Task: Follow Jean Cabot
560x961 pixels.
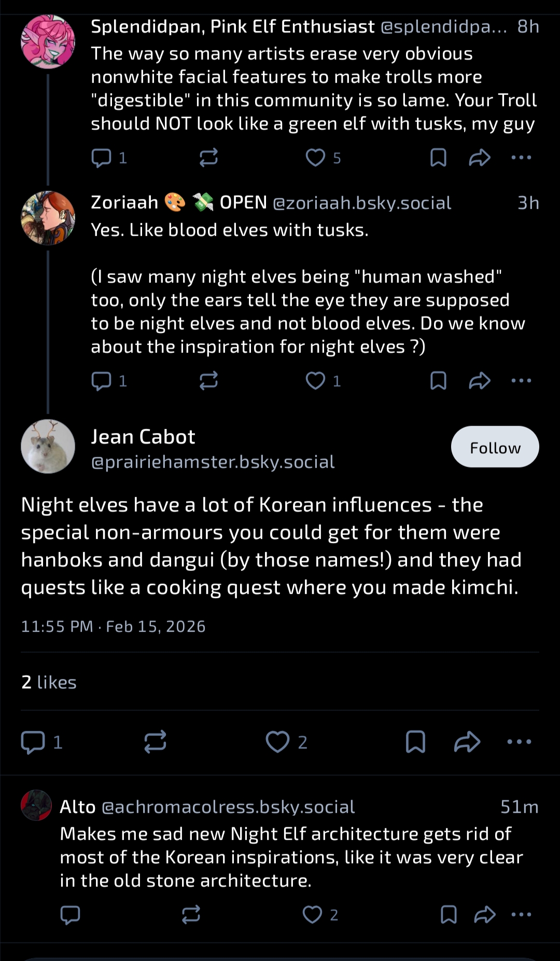Action: click(x=495, y=447)
